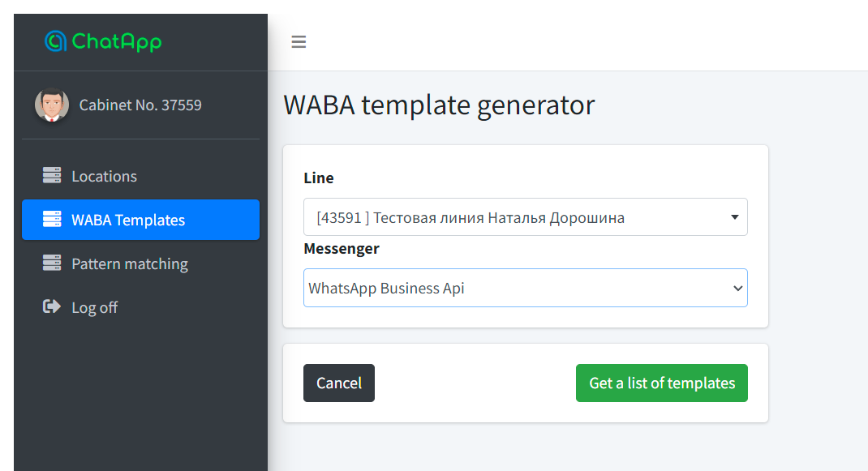Open the Line selection dropdown

click(x=519, y=217)
